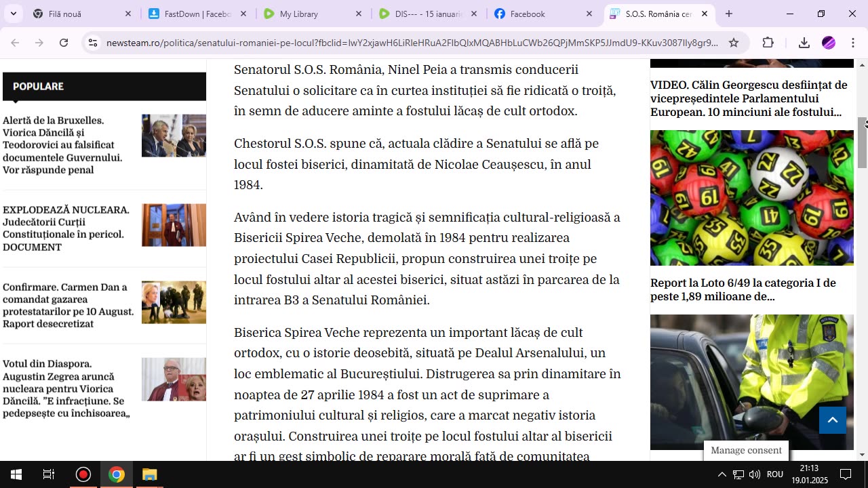Click the page vertical scrollbar thumb
The height and width of the screenshot is (488, 868).
click(863, 142)
